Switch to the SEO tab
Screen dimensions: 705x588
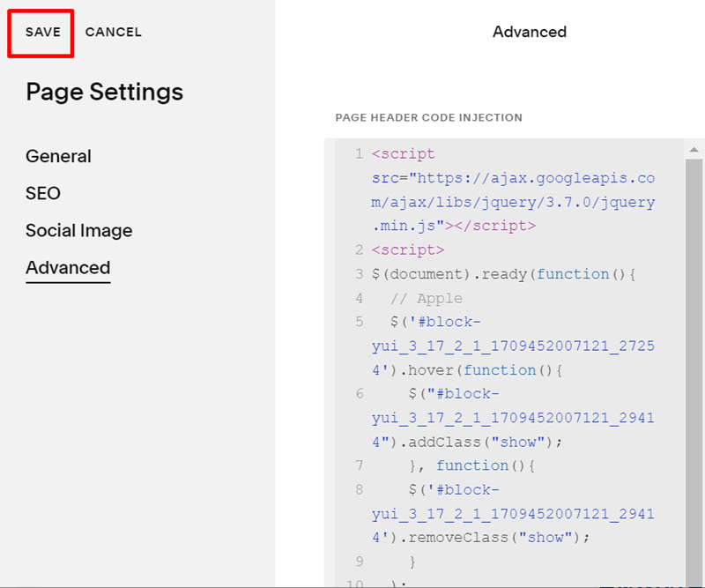click(x=43, y=193)
